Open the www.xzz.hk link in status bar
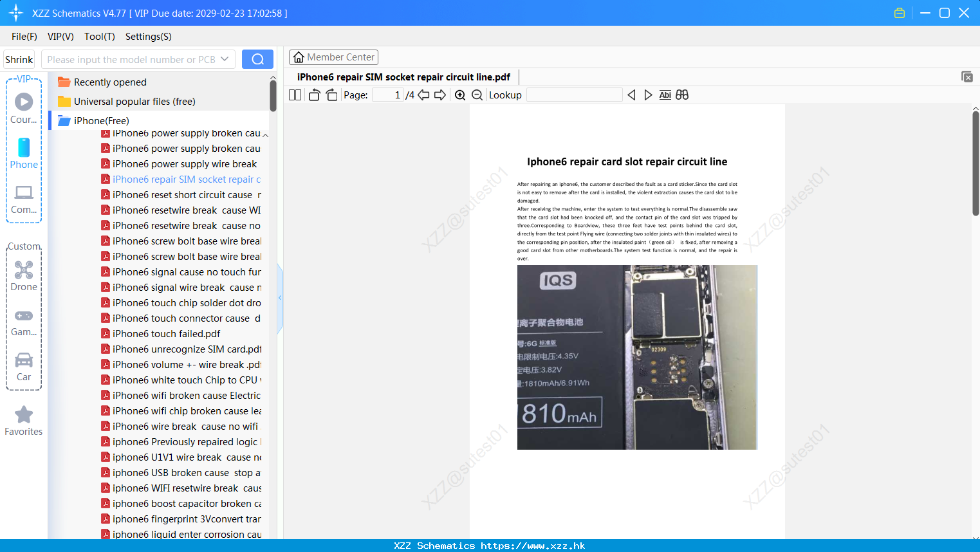The image size is (980, 552). (533, 546)
